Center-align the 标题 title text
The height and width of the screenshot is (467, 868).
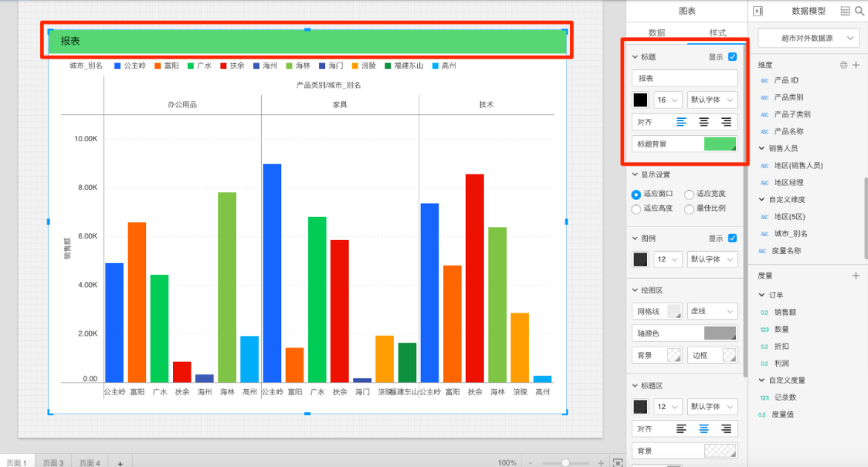click(704, 122)
